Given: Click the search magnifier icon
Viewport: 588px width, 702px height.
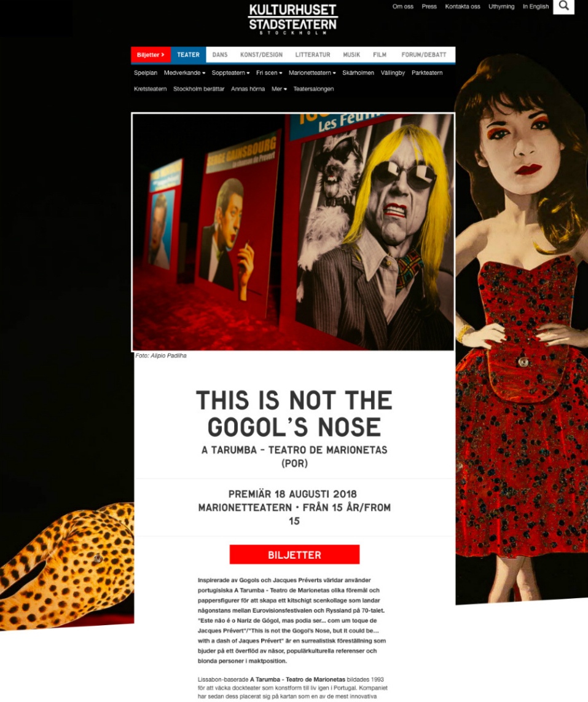Looking at the screenshot, I should tap(564, 6).
